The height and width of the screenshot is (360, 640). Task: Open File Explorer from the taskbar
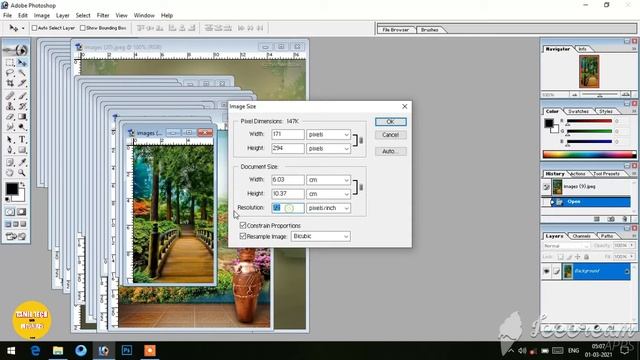pyautogui.click(x=58, y=351)
